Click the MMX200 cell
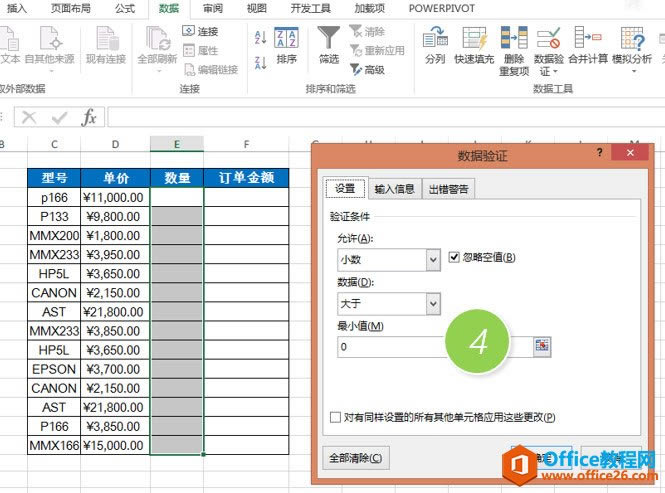Screen dimensions: 665x493 pyautogui.click(x=54, y=235)
